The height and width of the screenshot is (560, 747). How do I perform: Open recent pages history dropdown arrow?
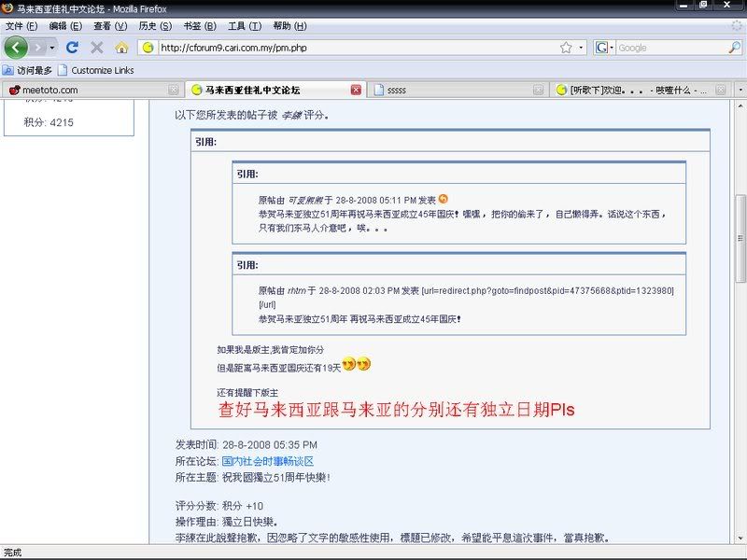pos(52,47)
